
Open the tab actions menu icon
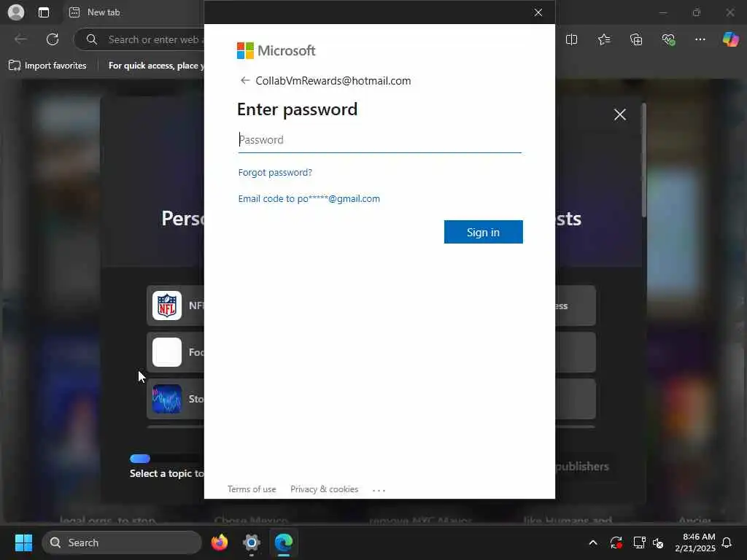point(43,12)
